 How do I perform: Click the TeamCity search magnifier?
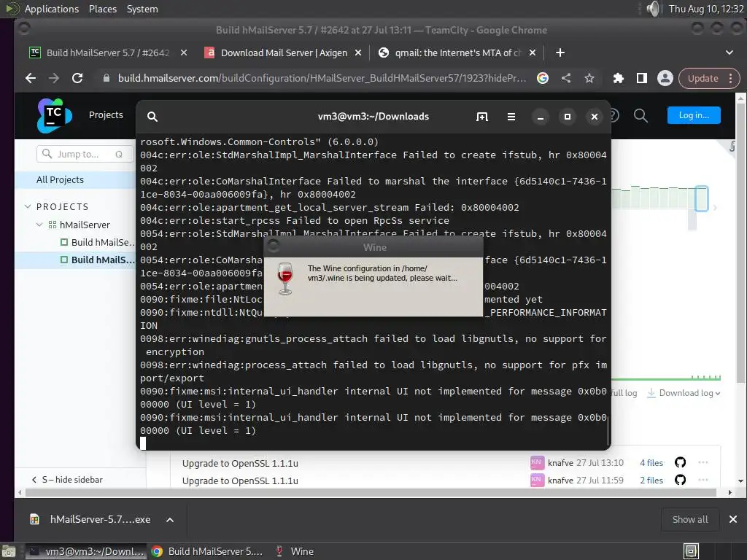[640, 115]
